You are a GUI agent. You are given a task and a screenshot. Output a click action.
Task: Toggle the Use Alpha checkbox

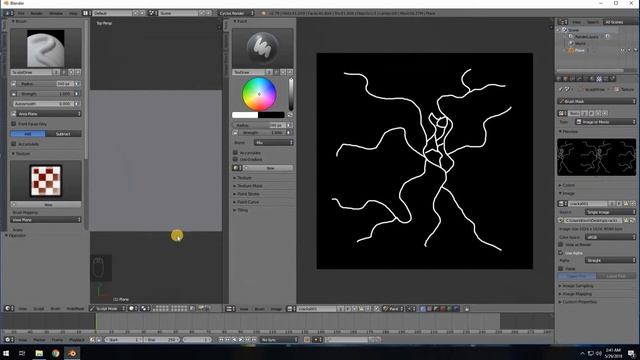561,253
